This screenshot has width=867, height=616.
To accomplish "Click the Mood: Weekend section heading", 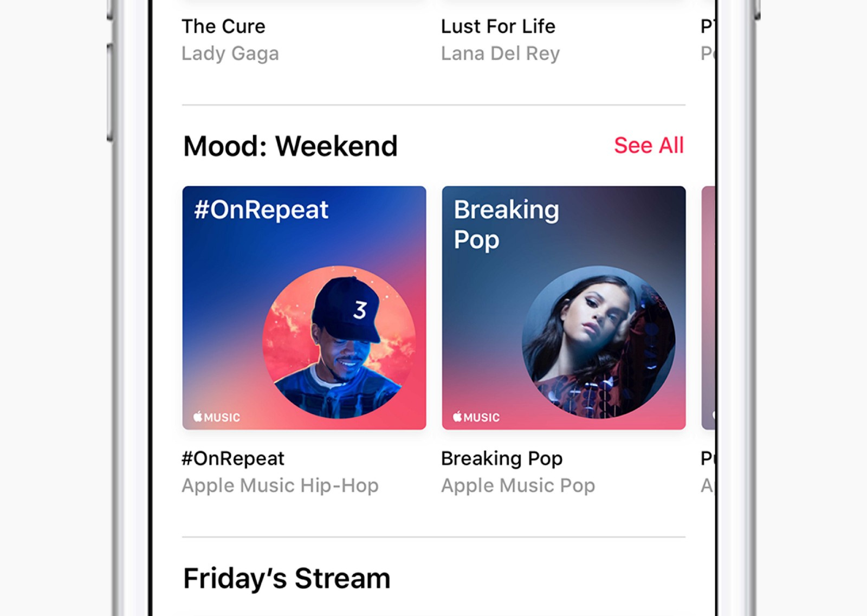I will [x=290, y=146].
